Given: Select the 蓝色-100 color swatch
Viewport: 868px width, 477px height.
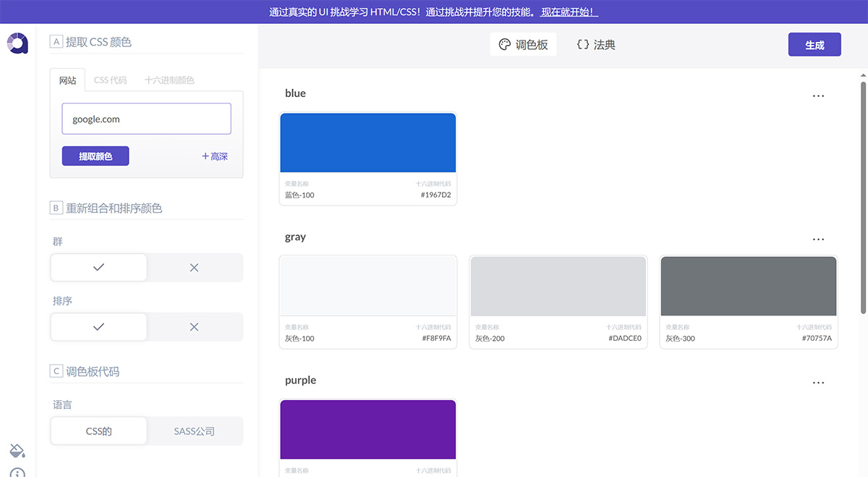Looking at the screenshot, I should point(367,142).
